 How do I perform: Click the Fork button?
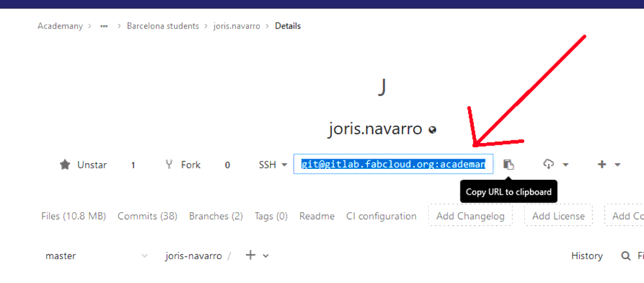(x=182, y=165)
